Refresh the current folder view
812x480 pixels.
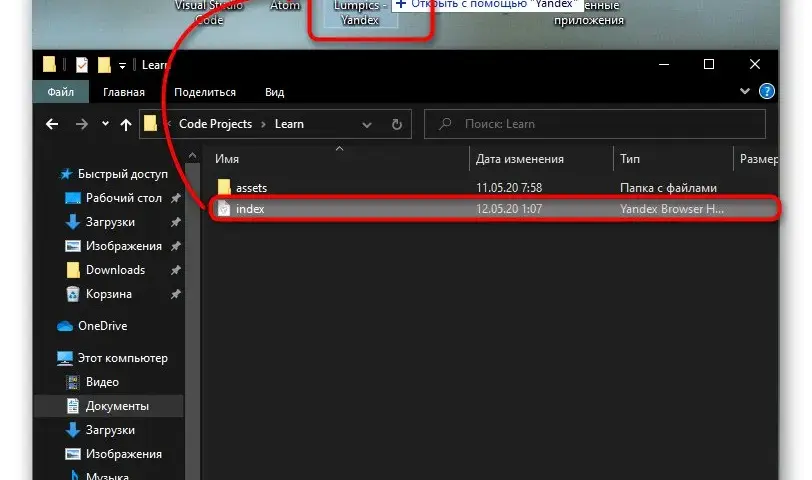pos(397,124)
